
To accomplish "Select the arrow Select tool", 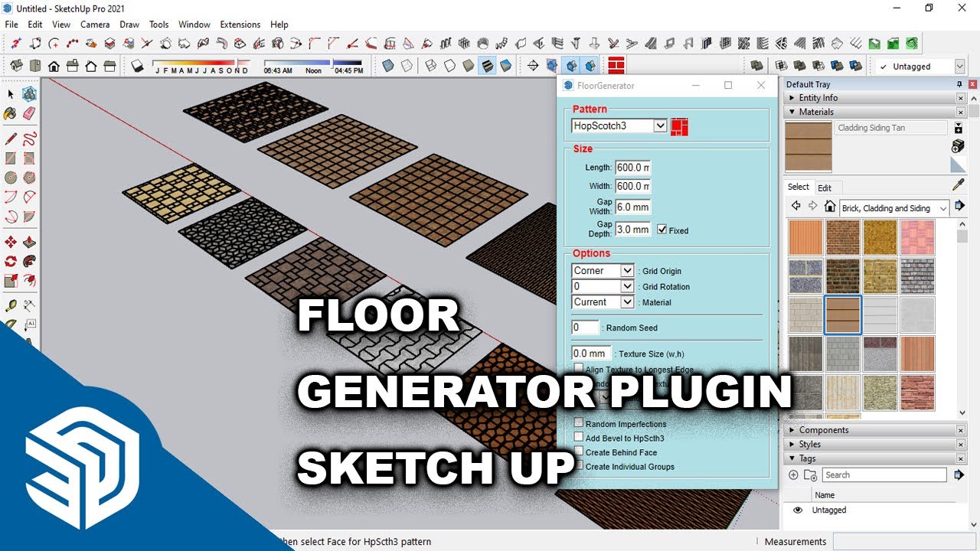I will pyautogui.click(x=11, y=94).
